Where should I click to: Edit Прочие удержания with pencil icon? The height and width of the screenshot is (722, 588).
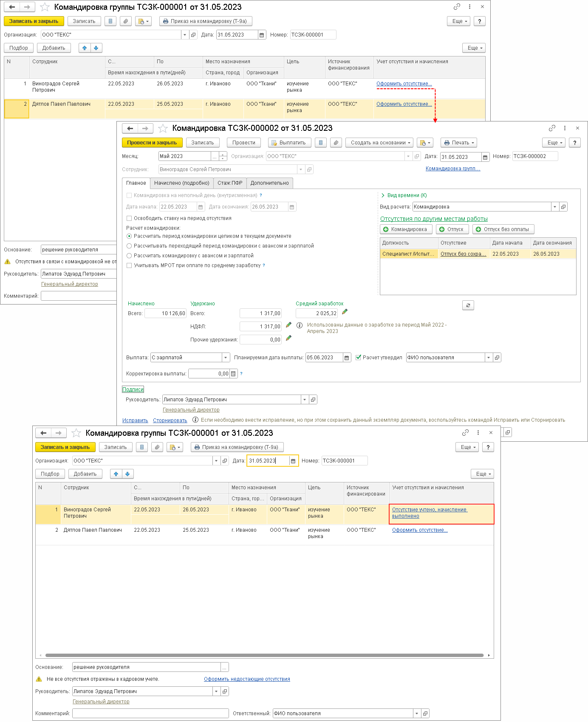288,338
